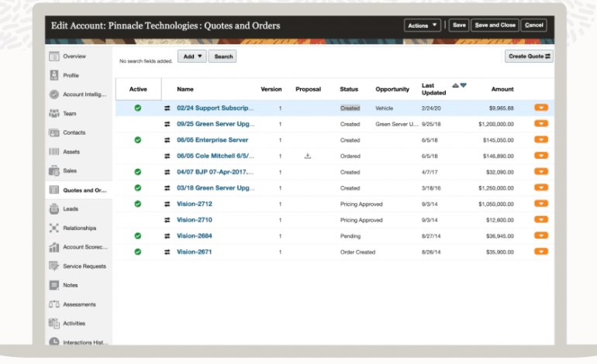Click the quote icon beside 06/05 Enterprise Server
The width and height of the screenshot is (597, 364).
tap(167, 140)
